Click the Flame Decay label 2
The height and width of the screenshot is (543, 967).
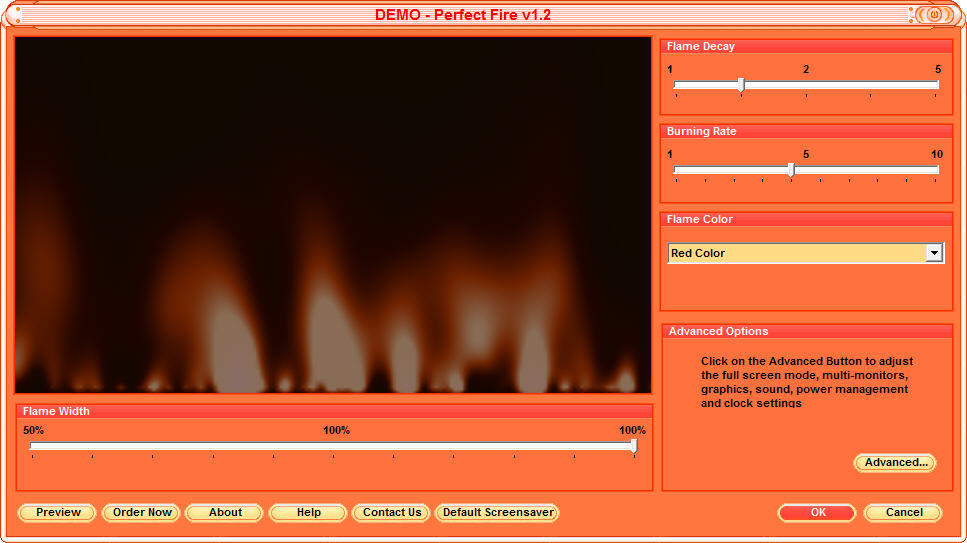[x=805, y=69]
